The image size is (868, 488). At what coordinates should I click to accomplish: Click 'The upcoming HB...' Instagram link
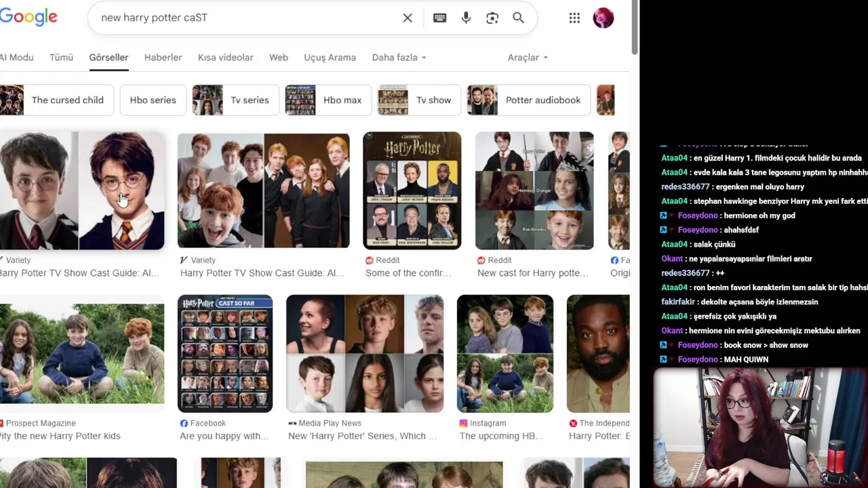tap(503, 436)
